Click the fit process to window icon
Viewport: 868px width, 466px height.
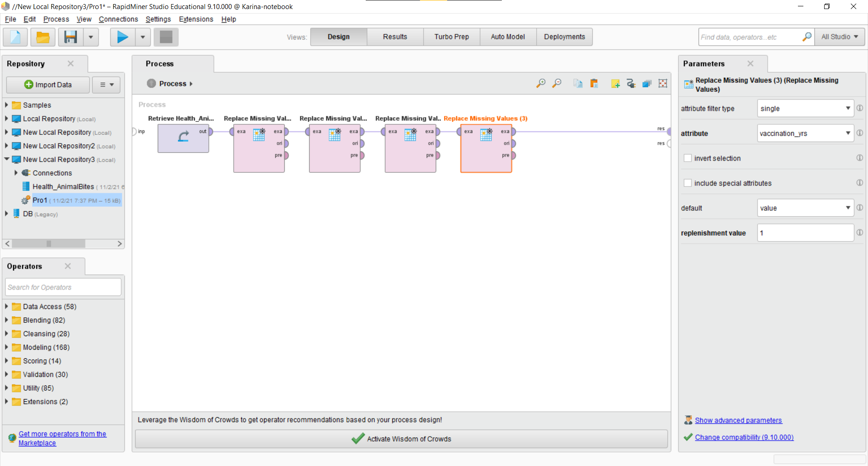point(663,83)
